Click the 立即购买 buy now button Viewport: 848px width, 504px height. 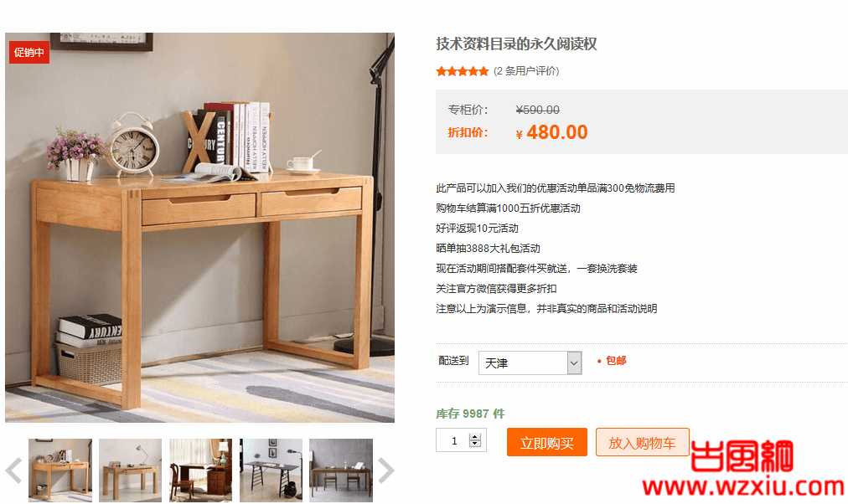pyautogui.click(x=547, y=442)
